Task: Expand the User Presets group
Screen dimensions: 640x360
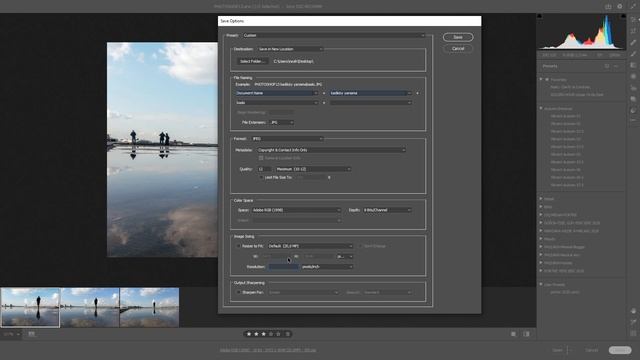Action: 541,284
